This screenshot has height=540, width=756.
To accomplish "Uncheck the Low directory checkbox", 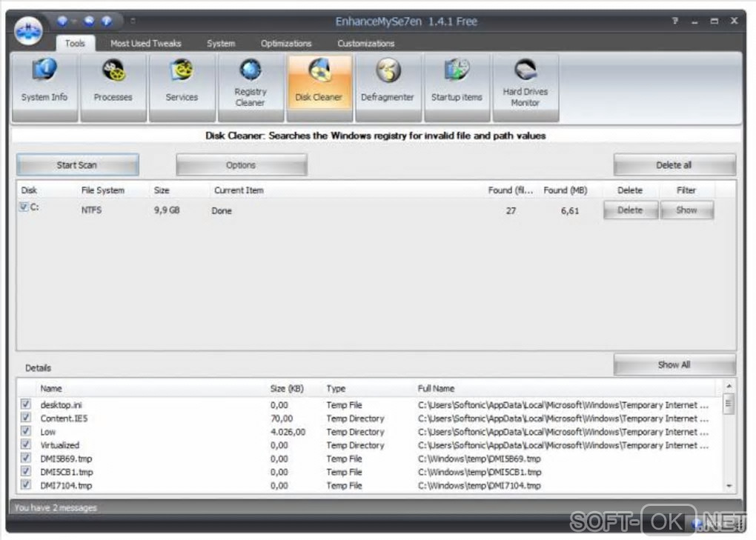I will pyautogui.click(x=25, y=430).
